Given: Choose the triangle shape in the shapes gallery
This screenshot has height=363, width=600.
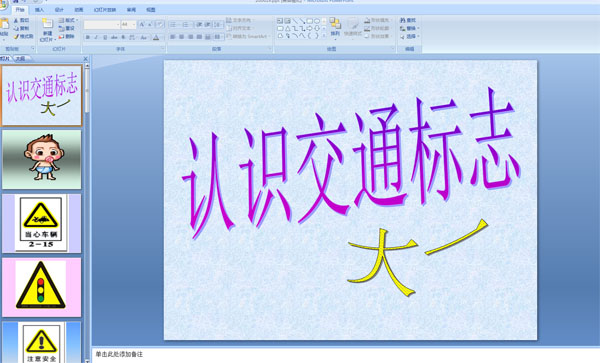Looking at the screenshot, I should [x=287, y=29].
